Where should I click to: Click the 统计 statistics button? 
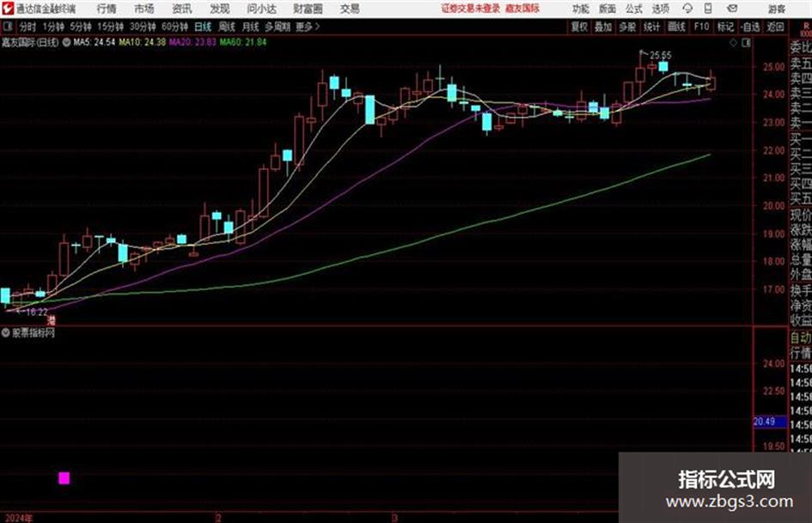[651, 27]
